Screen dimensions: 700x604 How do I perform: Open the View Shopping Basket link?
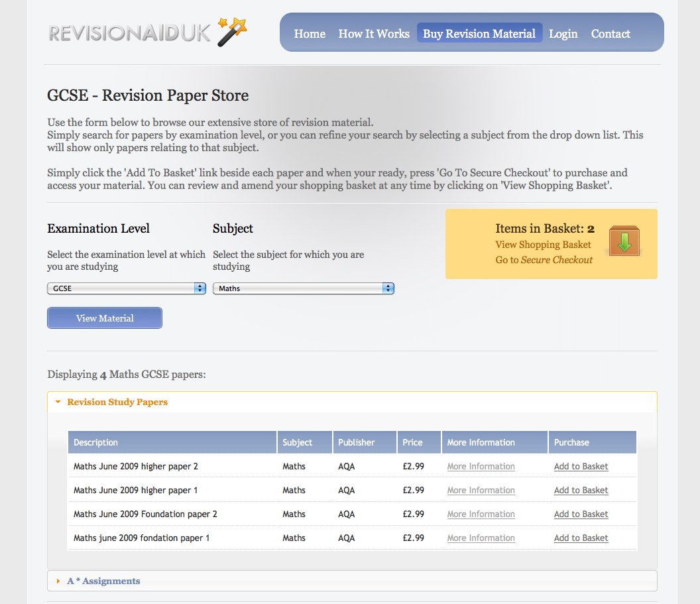(x=543, y=245)
